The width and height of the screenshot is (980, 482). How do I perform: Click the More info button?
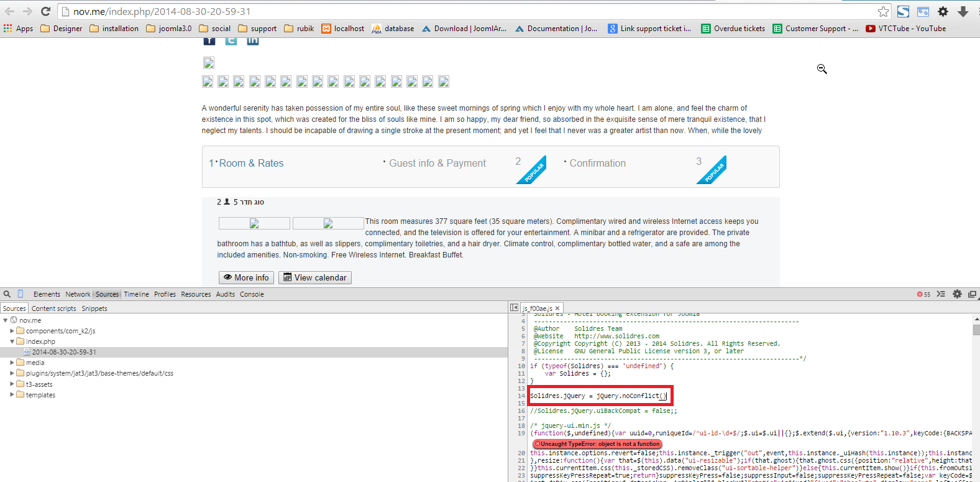(246, 277)
